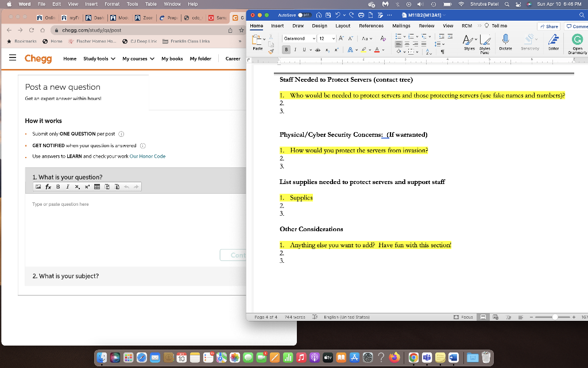Expand the text highlight color dropdown
588x368 pixels.
(370, 51)
